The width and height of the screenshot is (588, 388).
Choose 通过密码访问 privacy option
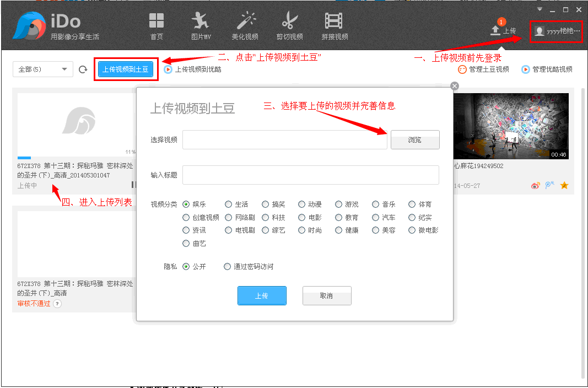click(x=228, y=267)
